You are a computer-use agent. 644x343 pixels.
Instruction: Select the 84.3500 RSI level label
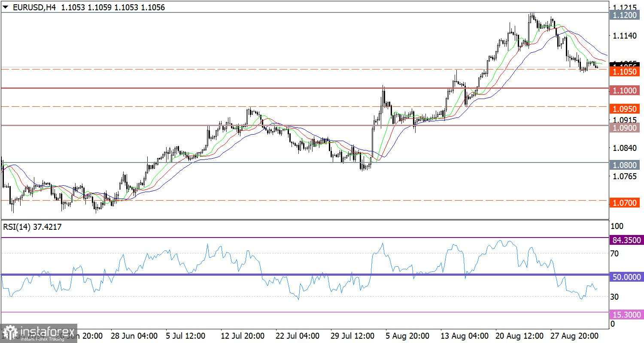626,240
